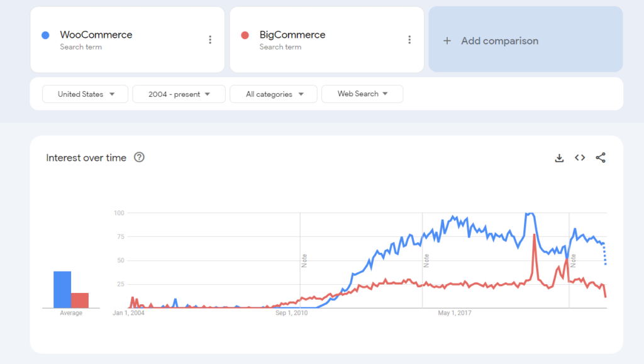Click the plus icon on Add comparison
Image resolution: width=644 pixels, height=364 pixels.
(x=447, y=40)
